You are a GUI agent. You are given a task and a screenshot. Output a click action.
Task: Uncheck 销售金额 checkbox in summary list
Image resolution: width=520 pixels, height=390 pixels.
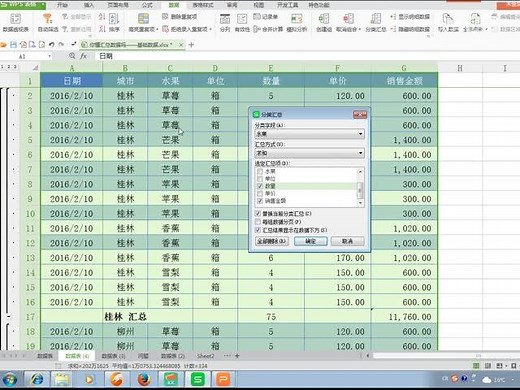[x=260, y=201]
